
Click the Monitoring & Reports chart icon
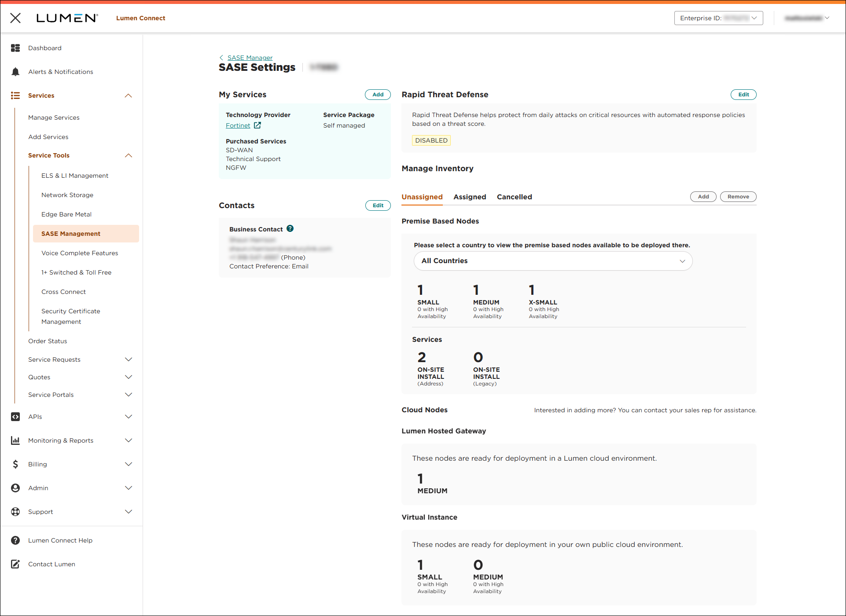pyautogui.click(x=15, y=440)
